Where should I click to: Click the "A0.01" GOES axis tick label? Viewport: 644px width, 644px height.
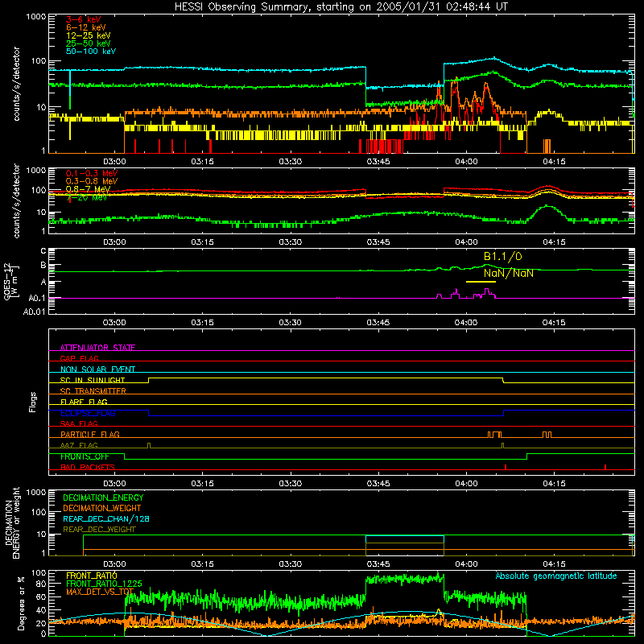click(x=34, y=312)
